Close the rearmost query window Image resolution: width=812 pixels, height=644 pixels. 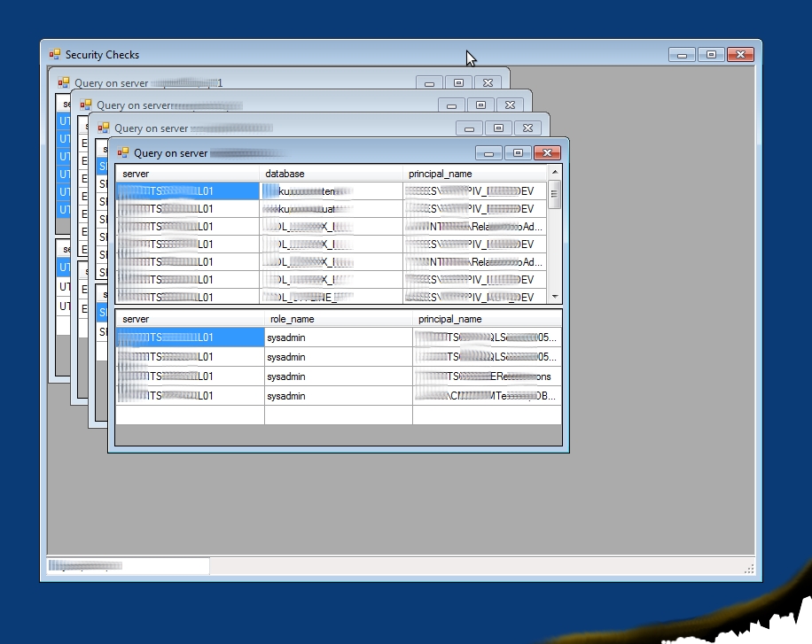(x=487, y=83)
